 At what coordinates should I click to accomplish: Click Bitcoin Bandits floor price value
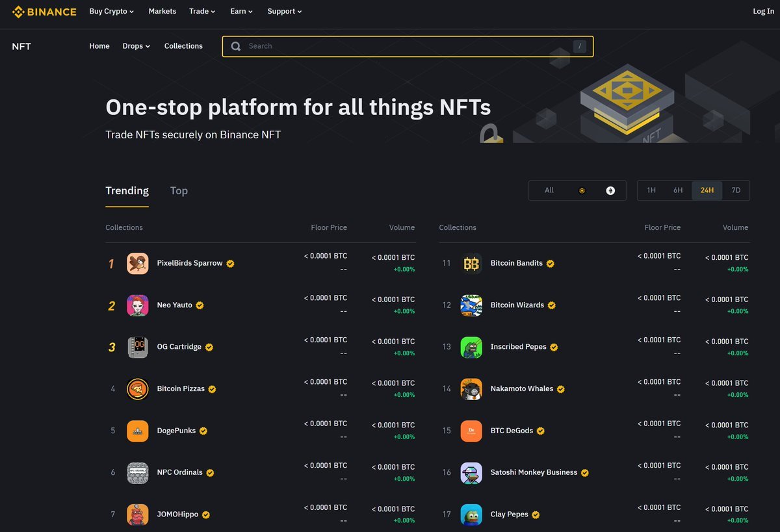[x=659, y=256]
